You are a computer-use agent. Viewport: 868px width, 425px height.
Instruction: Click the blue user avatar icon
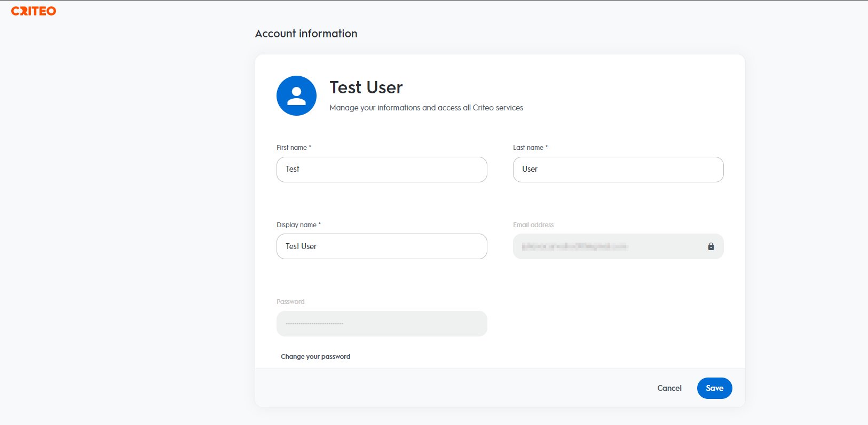296,95
